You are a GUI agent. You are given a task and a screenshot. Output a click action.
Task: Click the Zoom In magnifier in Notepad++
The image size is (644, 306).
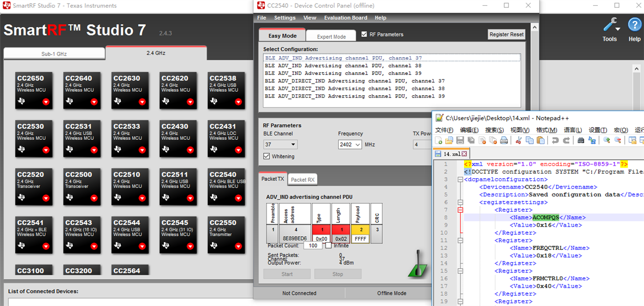[x=606, y=140]
